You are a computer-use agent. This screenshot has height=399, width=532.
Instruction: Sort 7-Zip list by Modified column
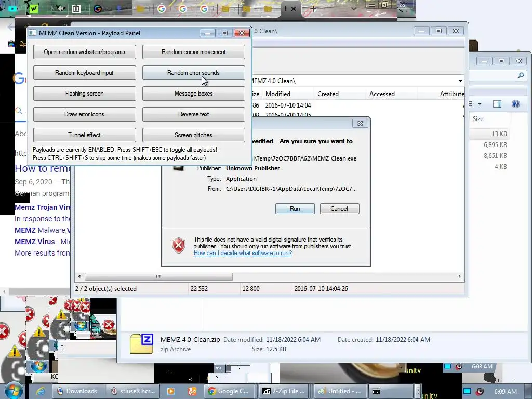pos(277,94)
